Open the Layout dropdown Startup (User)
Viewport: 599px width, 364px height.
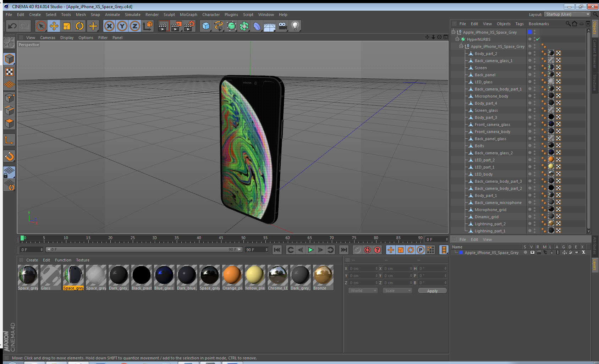567,14
